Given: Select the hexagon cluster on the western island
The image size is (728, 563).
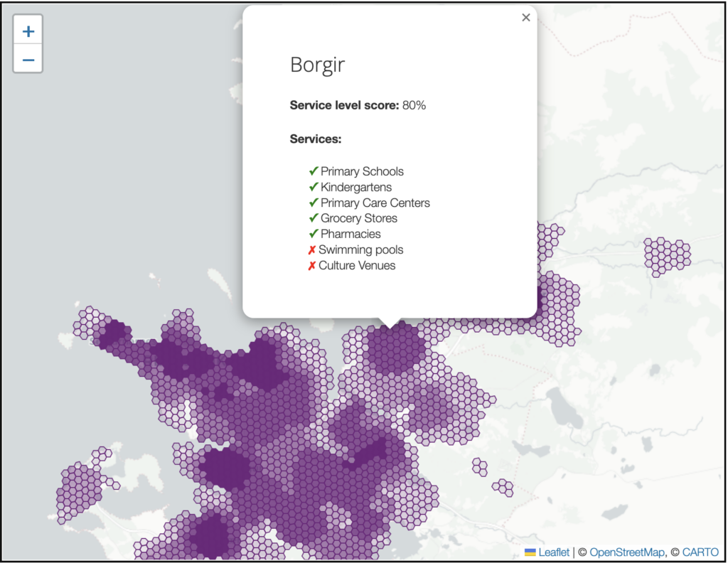Looking at the screenshot, I should 80,489.
